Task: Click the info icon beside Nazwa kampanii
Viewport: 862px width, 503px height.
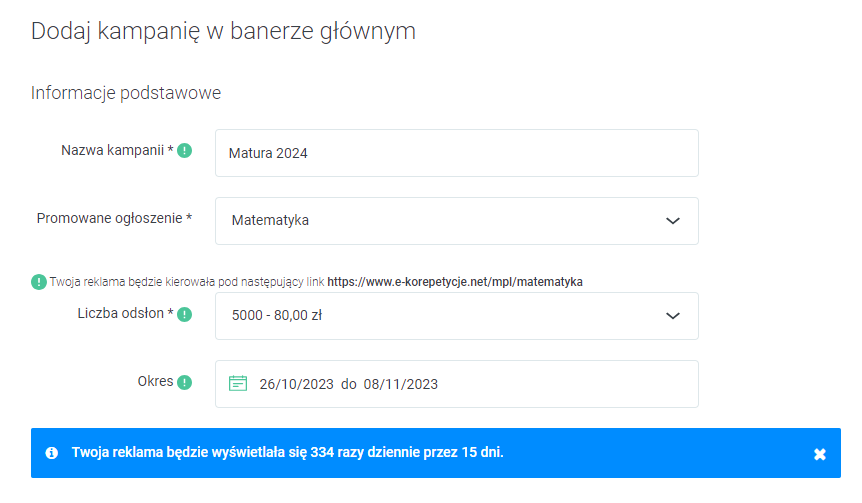Action: pyautogui.click(x=185, y=151)
